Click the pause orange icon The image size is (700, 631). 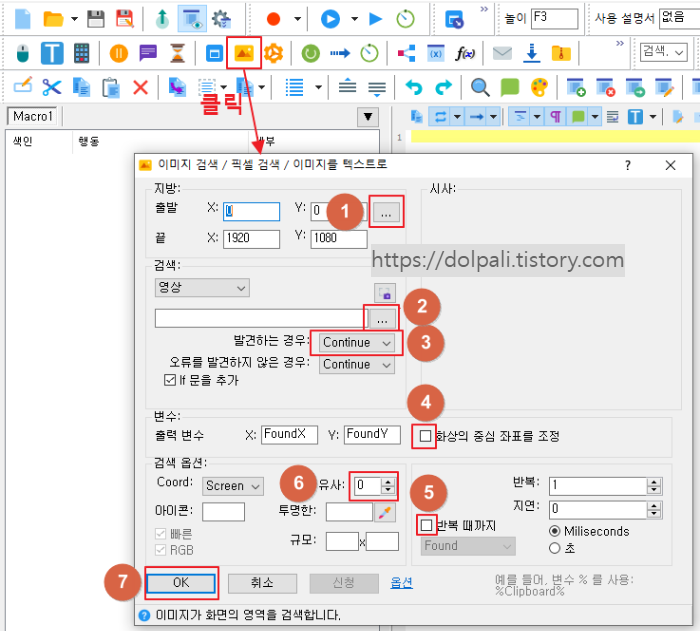pyautogui.click(x=119, y=53)
